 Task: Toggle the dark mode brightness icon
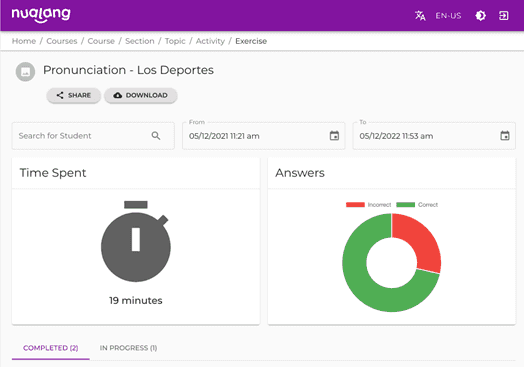coord(481,16)
